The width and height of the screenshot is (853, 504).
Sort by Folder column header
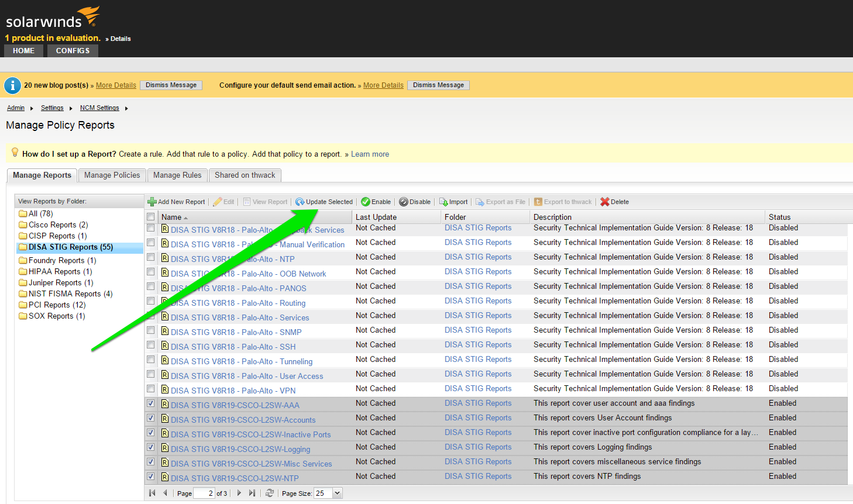pos(486,217)
